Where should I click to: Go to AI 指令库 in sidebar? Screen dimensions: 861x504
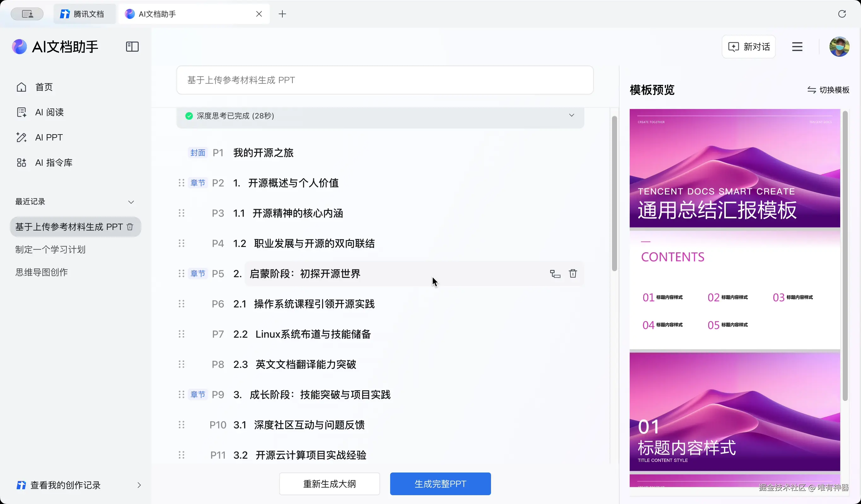click(x=54, y=163)
